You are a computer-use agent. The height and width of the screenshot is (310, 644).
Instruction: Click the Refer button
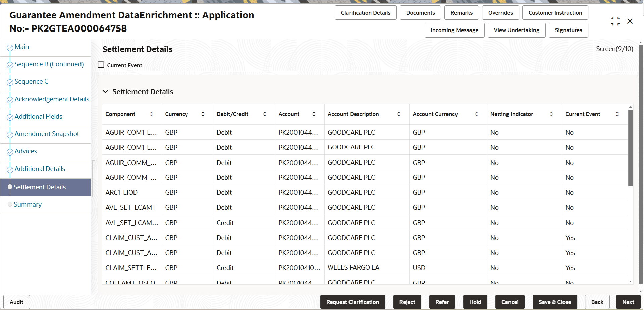[442, 302]
